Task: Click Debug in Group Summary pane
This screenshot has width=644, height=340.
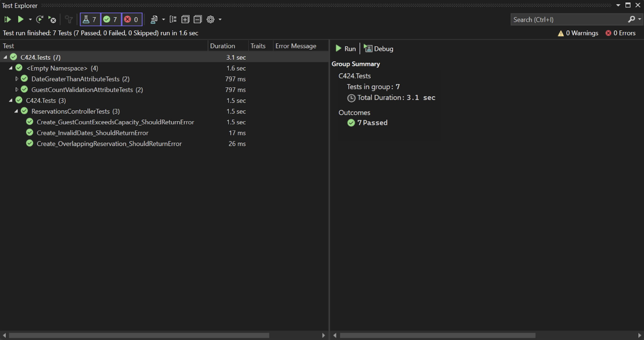Action: pyautogui.click(x=379, y=49)
